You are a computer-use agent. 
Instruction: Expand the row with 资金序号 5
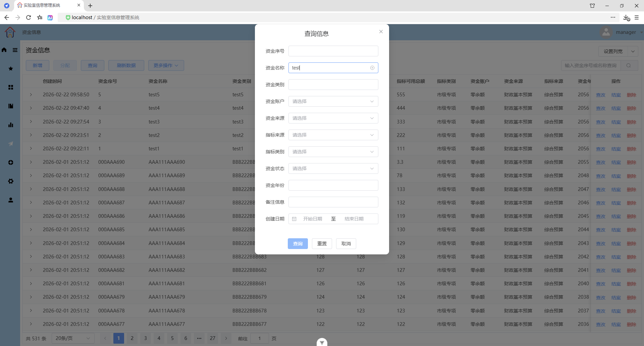click(31, 95)
